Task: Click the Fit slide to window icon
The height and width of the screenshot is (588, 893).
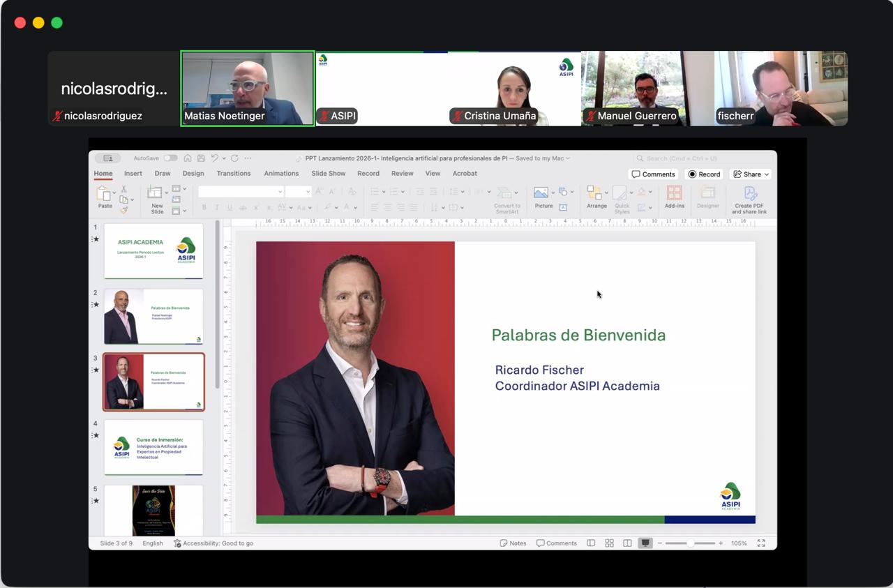Action: point(760,543)
